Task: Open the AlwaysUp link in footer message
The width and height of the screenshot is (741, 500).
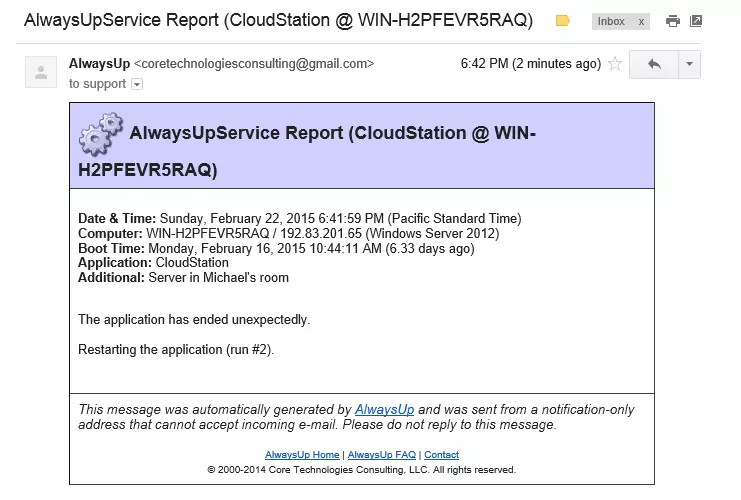Action: [384, 409]
